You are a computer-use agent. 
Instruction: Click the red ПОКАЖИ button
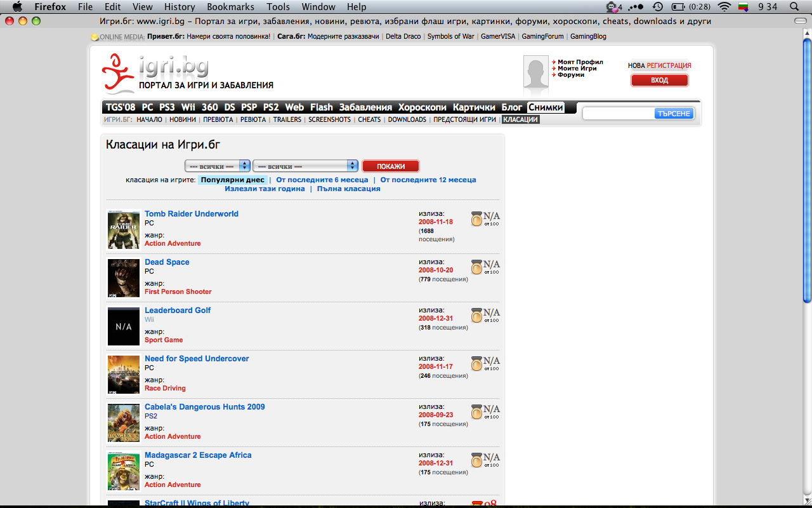click(x=391, y=166)
